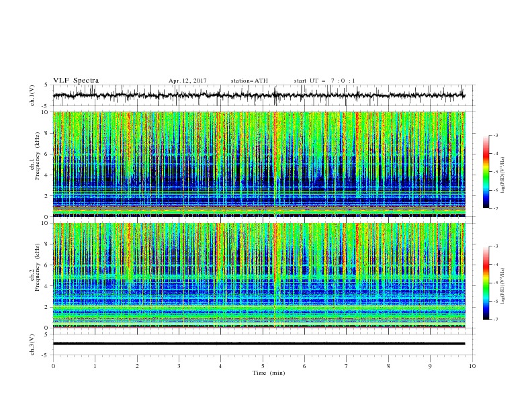Click the ch.3 flat voltage trace

[259, 344]
